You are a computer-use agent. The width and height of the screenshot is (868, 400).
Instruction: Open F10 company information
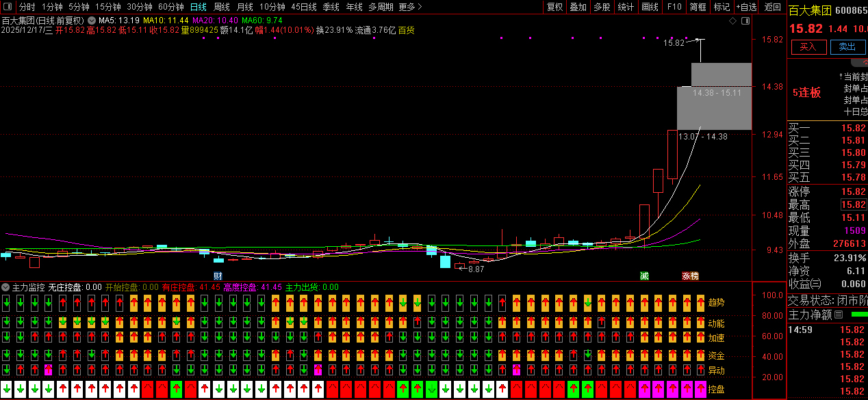click(674, 7)
